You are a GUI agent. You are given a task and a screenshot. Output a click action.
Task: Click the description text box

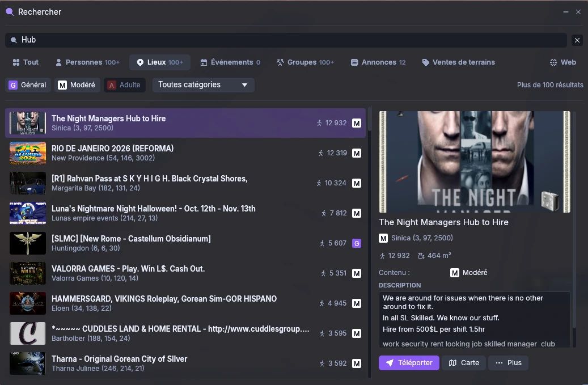pos(475,319)
